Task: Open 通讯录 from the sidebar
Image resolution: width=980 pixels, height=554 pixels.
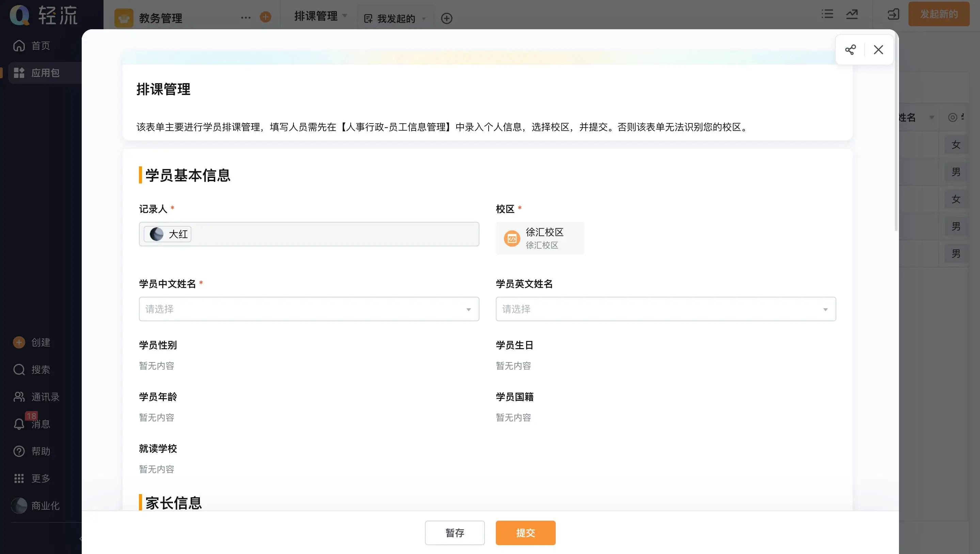Action: 36,397
